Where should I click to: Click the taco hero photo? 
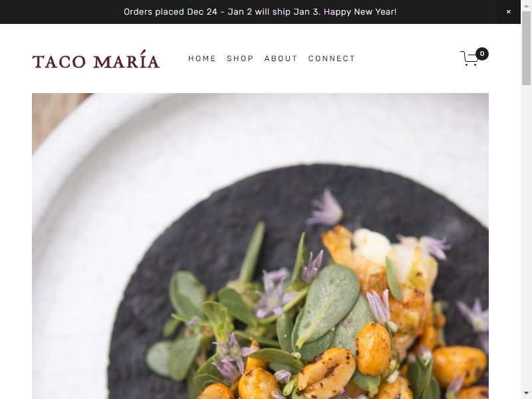(260, 246)
